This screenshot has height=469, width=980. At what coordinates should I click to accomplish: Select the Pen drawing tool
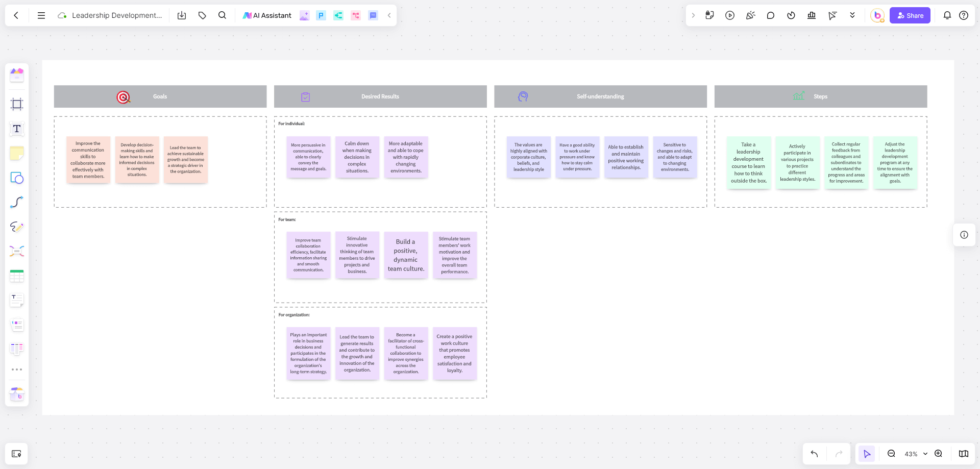[17, 227]
